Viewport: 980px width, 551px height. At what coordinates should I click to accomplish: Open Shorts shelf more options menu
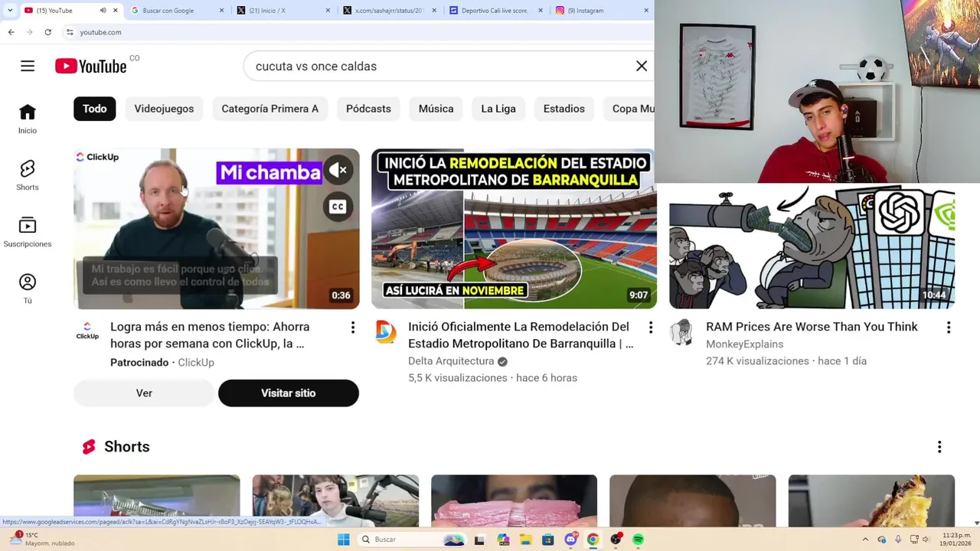(939, 447)
